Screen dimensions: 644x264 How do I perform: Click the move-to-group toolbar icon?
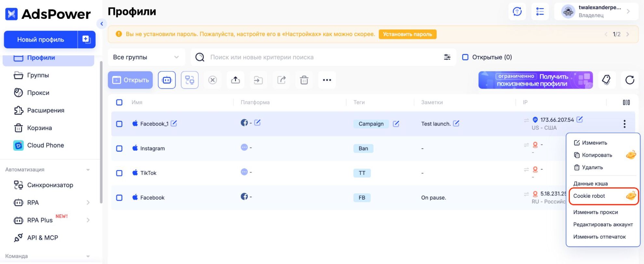258,80
